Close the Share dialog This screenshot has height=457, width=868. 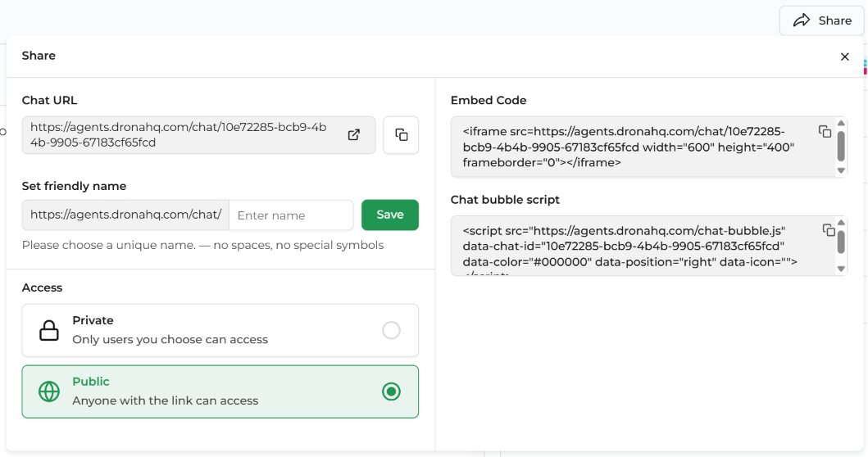[844, 57]
